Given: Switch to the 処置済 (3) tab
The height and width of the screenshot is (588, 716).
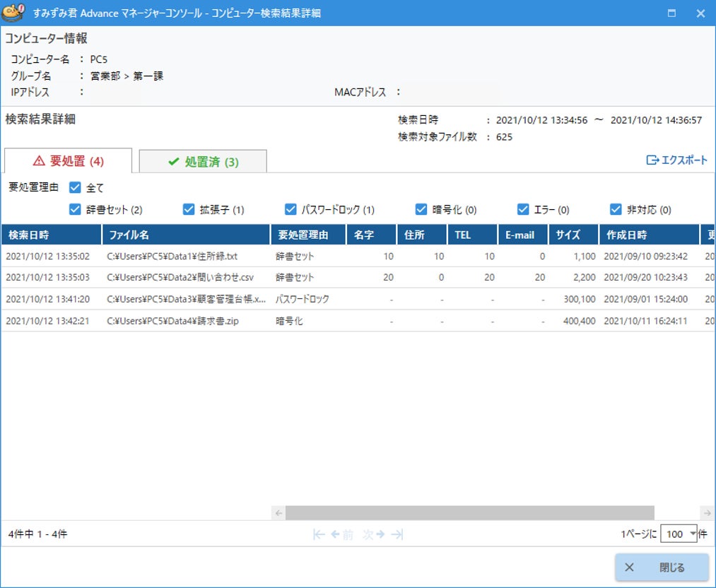Looking at the screenshot, I should tap(203, 162).
